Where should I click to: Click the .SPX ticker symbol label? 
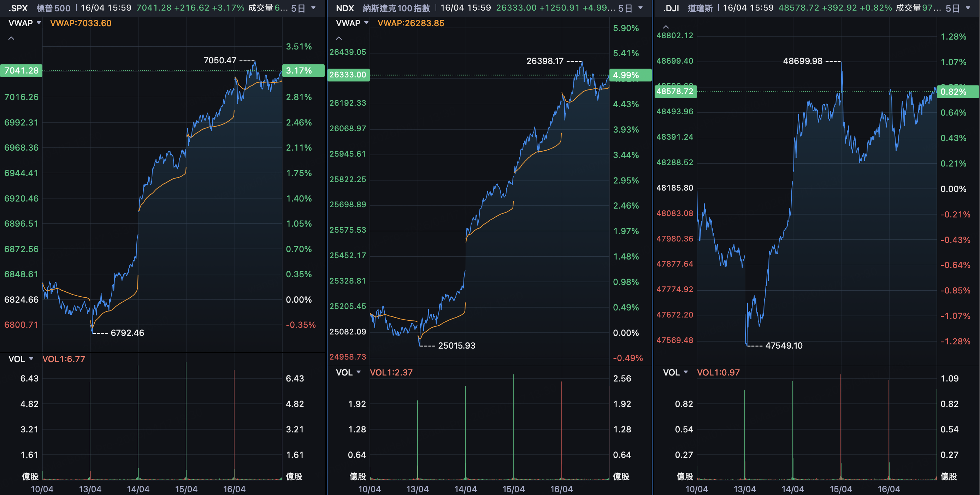(x=18, y=8)
